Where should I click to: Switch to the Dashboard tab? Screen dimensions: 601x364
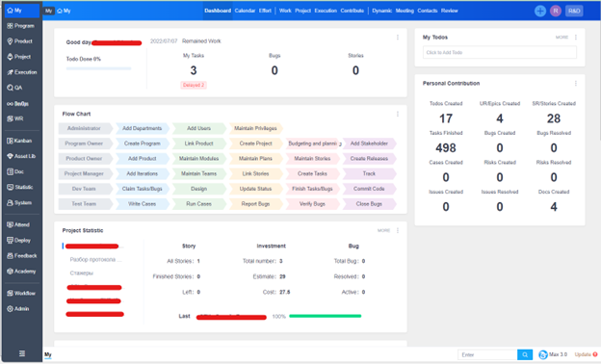click(218, 11)
